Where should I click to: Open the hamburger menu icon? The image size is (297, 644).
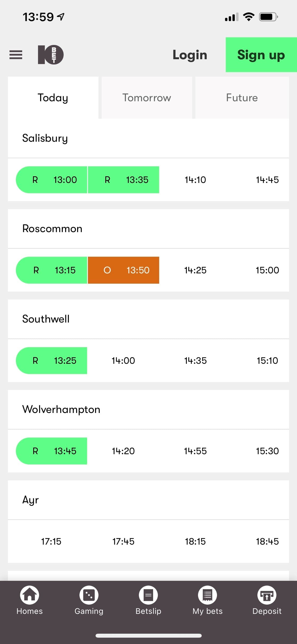(16, 55)
